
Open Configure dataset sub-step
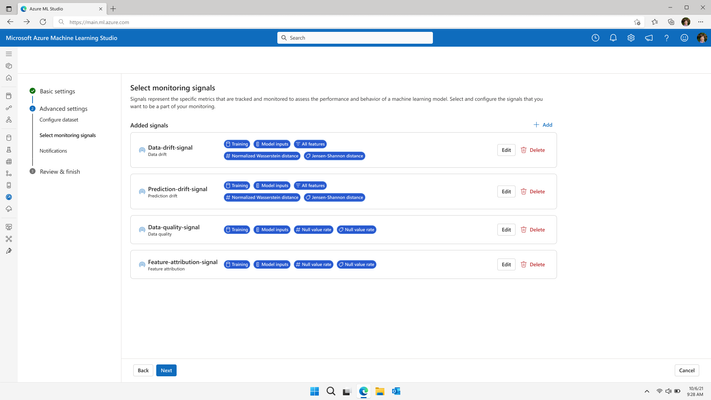(x=59, y=120)
